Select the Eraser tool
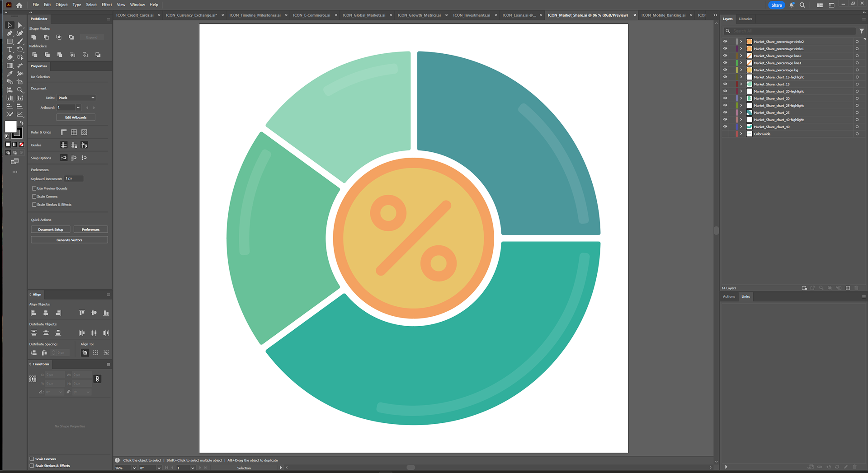 [9, 57]
